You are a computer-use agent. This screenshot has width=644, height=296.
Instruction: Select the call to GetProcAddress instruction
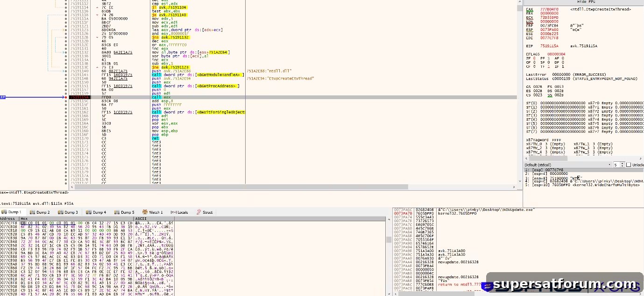click(195, 86)
